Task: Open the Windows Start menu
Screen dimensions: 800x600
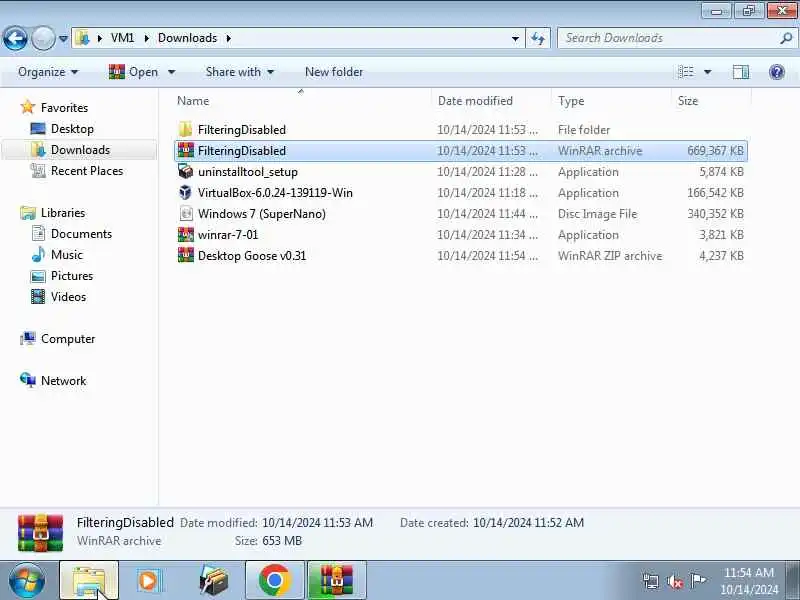Action: [x=27, y=580]
